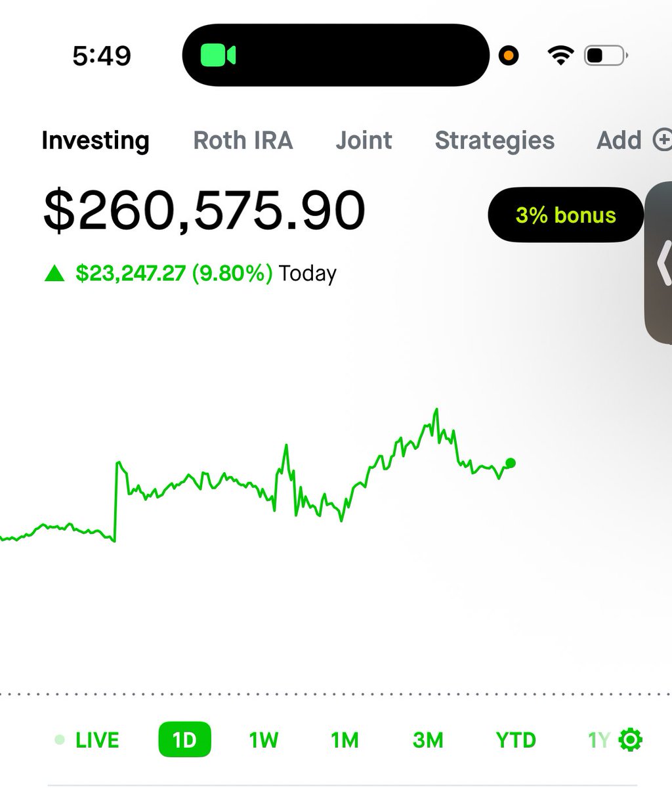Switch chart to 3M range
Image resolution: width=672 pixels, height=788 pixels.
pyautogui.click(x=428, y=740)
